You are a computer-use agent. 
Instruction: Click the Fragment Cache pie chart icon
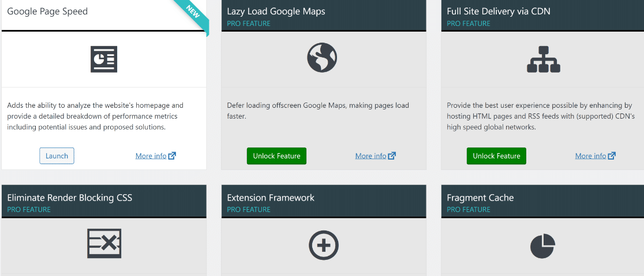543,246
